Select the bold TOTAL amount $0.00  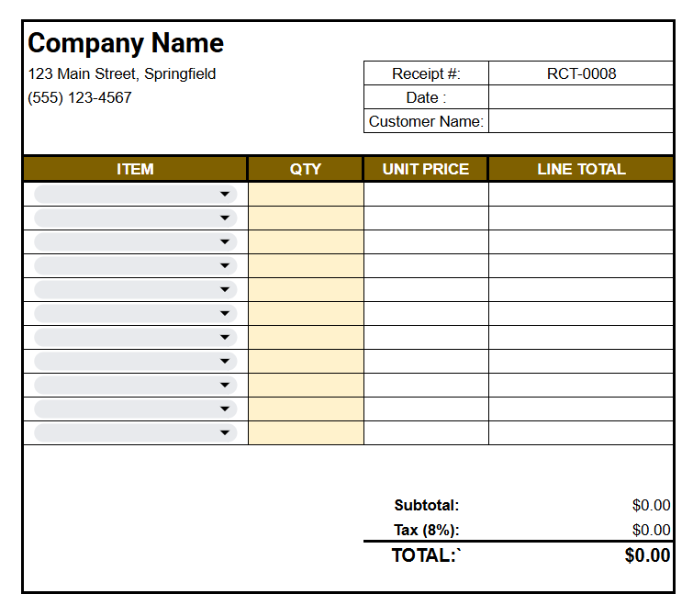[647, 555]
